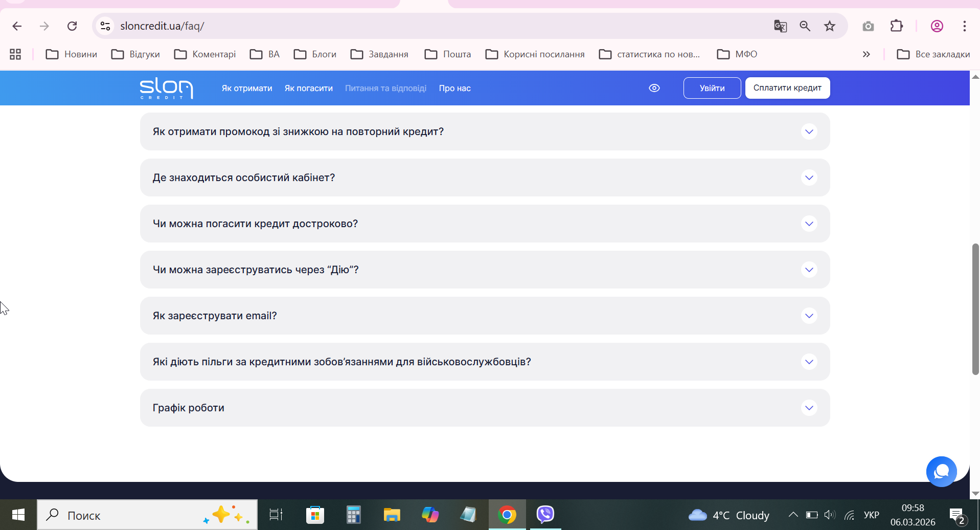Show hidden system tray icons
The width and height of the screenshot is (980, 530).
tap(793, 515)
